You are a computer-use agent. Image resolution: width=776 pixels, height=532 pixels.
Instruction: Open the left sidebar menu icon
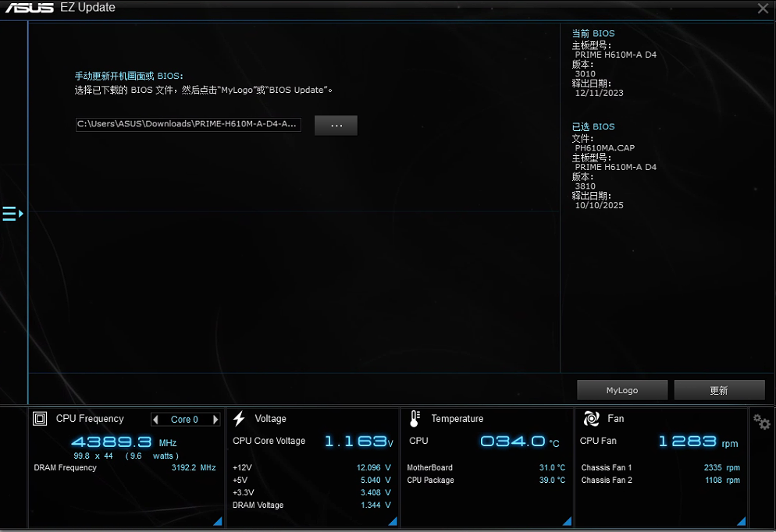pyautogui.click(x=12, y=214)
